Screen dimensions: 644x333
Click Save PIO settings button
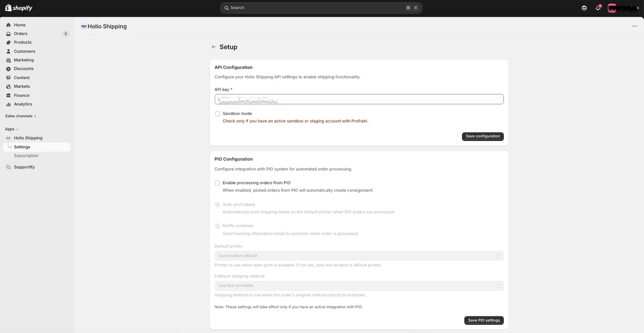click(484, 320)
